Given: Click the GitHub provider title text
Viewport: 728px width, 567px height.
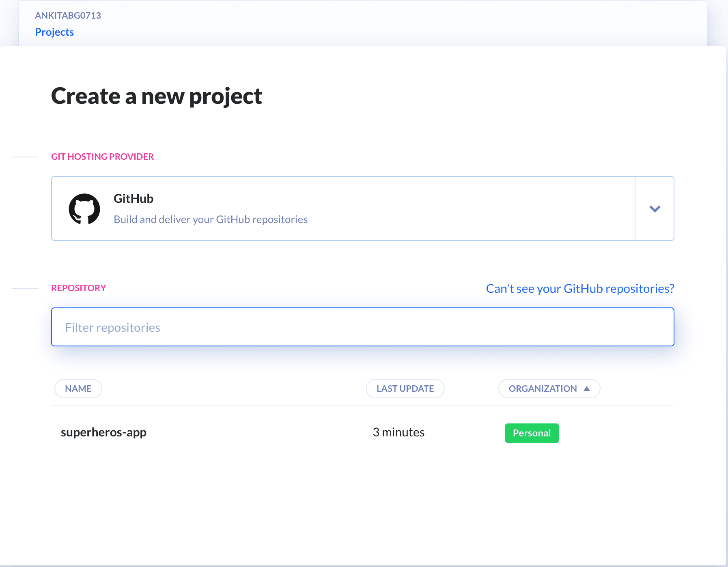Looking at the screenshot, I should coord(133,198).
